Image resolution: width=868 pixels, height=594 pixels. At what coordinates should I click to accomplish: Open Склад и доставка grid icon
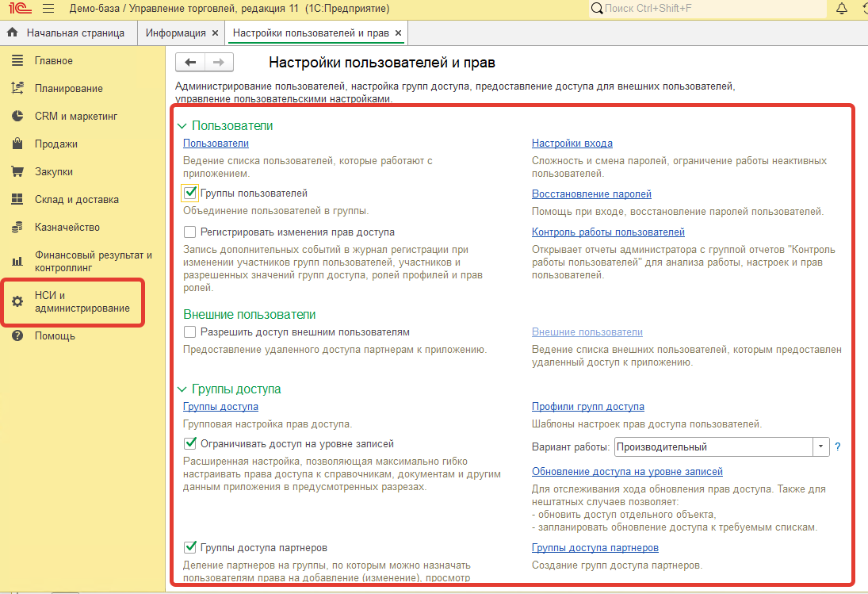coord(17,199)
